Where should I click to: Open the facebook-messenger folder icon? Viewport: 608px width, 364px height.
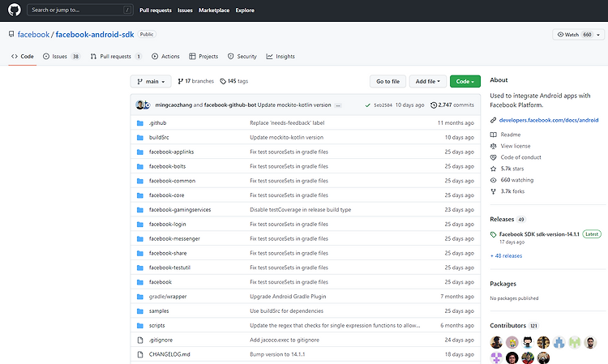point(140,239)
